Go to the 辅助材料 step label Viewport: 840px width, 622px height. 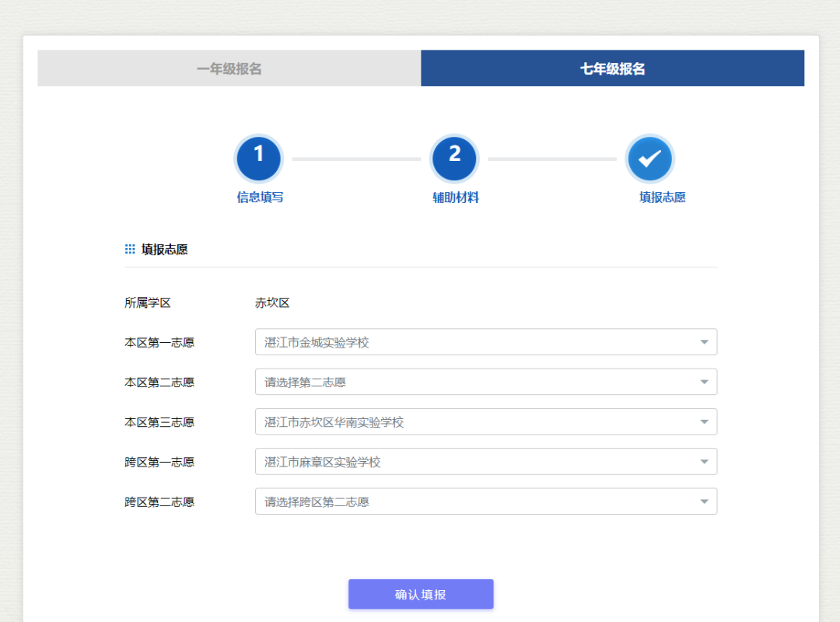click(456, 197)
